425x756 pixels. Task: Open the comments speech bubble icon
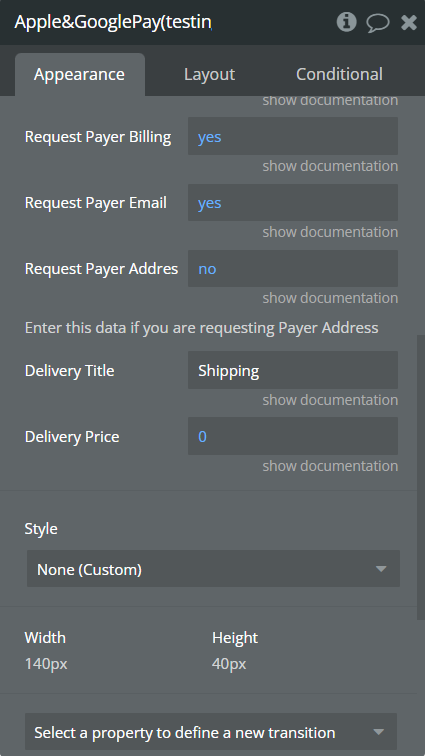pos(378,22)
